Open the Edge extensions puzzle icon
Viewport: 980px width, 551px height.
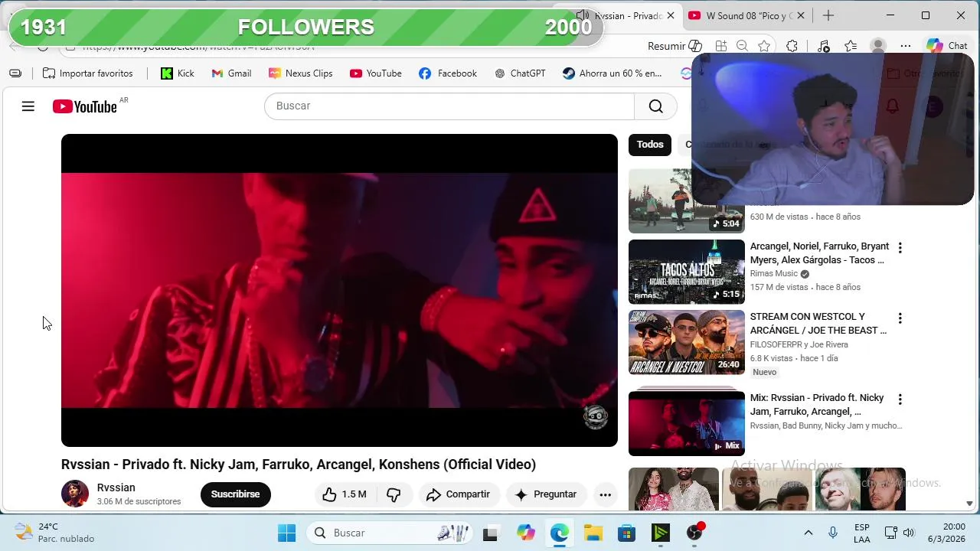click(x=792, y=46)
